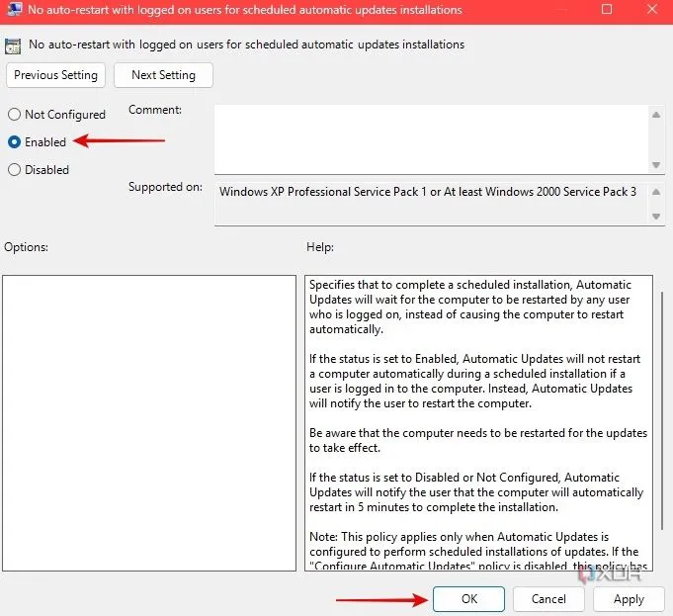673x616 pixels.
Task: Click Help paragraph mentioning 'Disabled or Not Configured'
Action: (476, 492)
